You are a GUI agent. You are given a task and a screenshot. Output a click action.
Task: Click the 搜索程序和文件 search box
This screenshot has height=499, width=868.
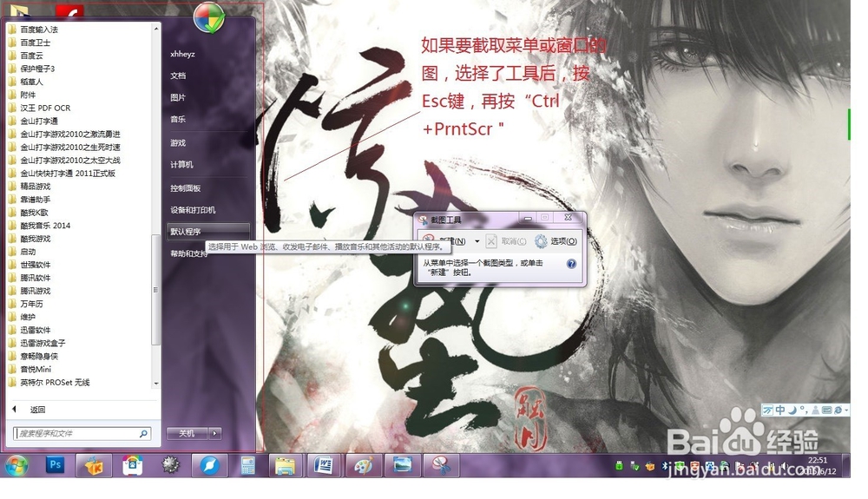[x=82, y=433]
